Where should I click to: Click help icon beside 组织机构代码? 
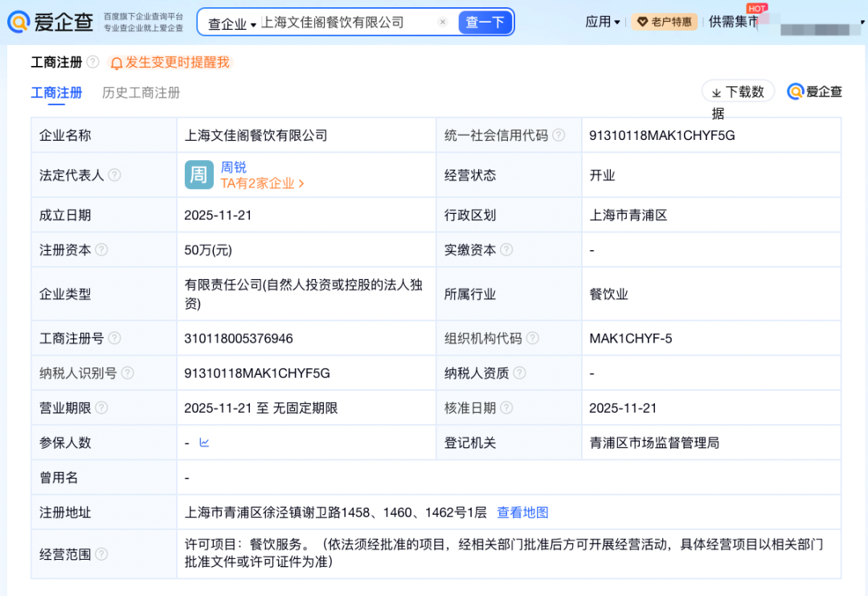[x=532, y=339]
